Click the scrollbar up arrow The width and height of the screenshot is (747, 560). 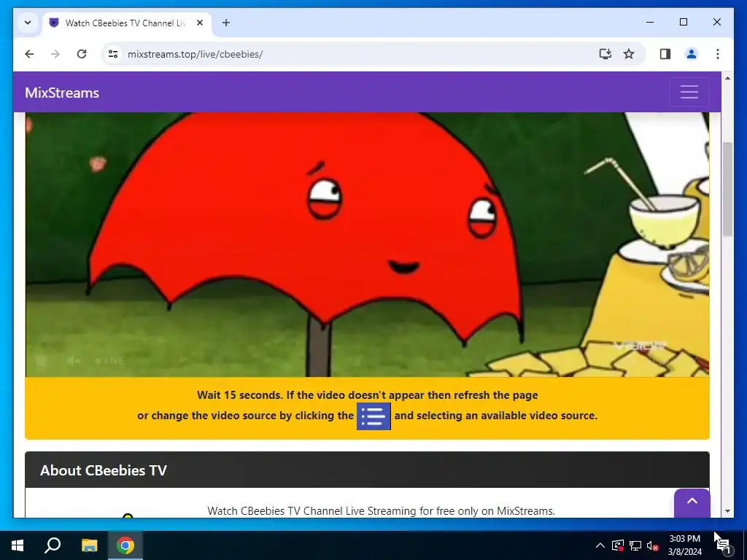(x=727, y=77)
